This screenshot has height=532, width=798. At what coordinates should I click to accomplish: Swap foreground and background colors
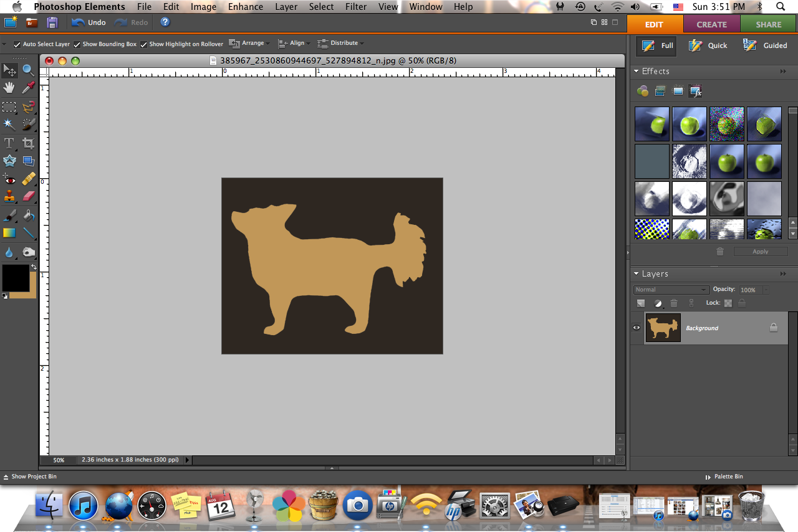[34, 267]
